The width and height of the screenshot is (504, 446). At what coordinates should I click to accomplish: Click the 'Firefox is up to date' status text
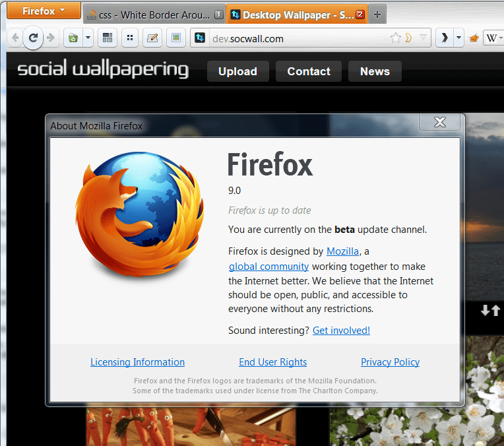269,210
